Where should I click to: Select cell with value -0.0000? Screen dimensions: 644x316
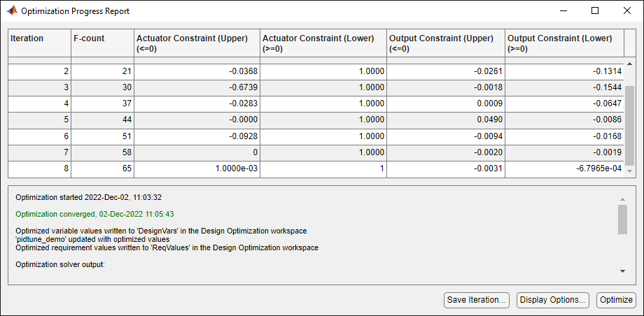pos(197,120)
